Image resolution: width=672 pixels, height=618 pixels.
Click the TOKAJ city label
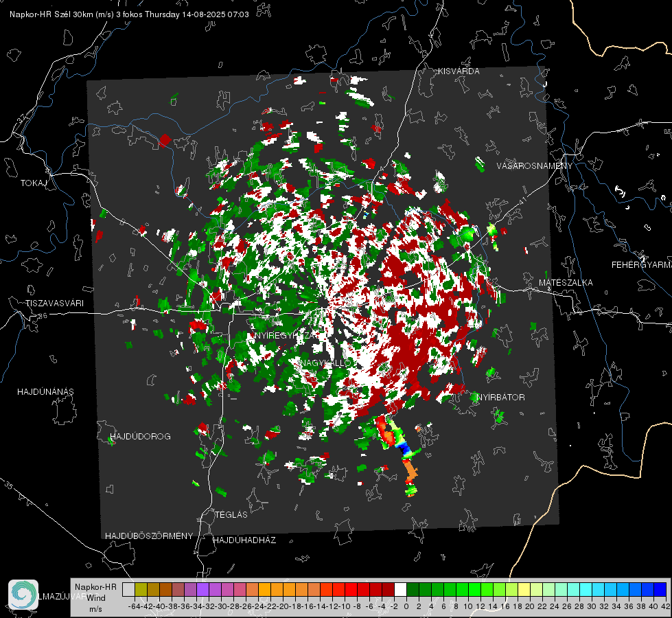[34, 183]
